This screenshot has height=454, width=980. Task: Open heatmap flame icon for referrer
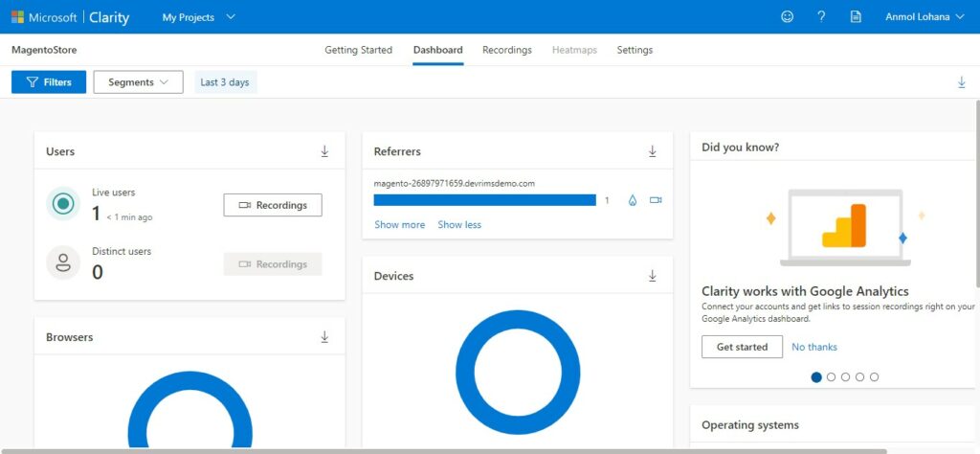pos(633,200)
